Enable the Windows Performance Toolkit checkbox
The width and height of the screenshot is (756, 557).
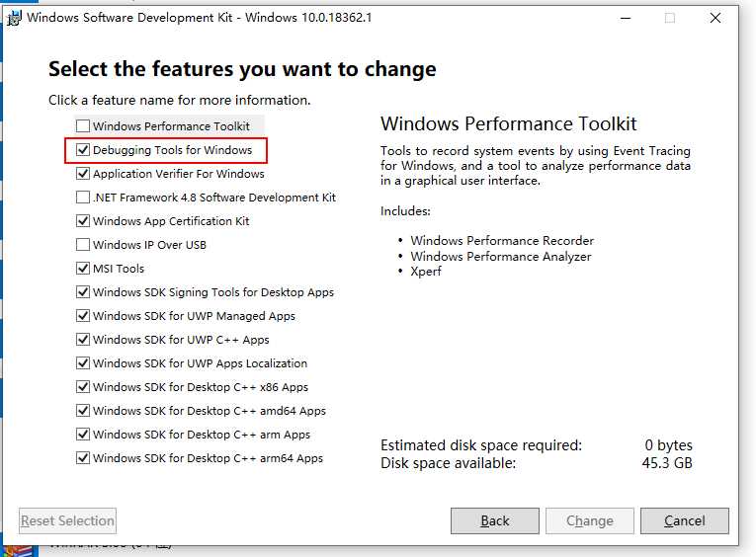pos(83,126)
